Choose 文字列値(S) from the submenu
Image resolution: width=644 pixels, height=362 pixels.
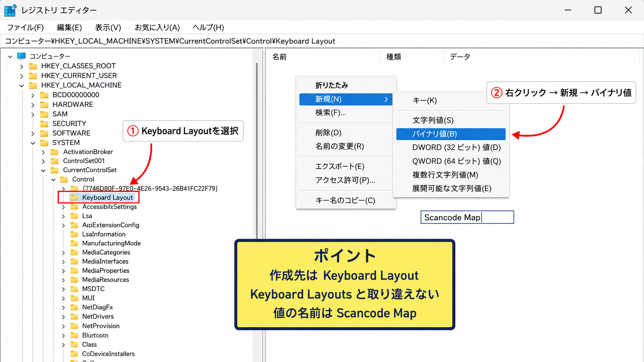(451, 120)
